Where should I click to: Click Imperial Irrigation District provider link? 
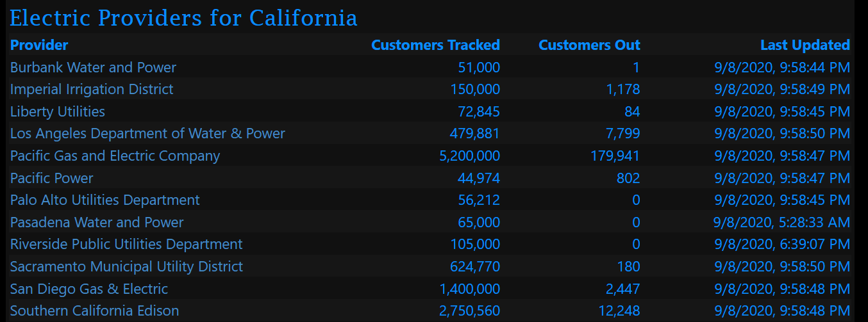pos(92,89)
